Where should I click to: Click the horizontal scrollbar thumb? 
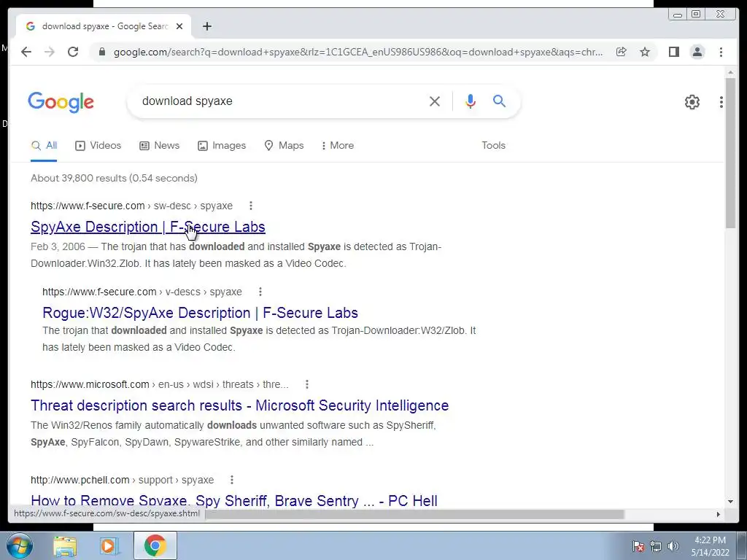414,514
